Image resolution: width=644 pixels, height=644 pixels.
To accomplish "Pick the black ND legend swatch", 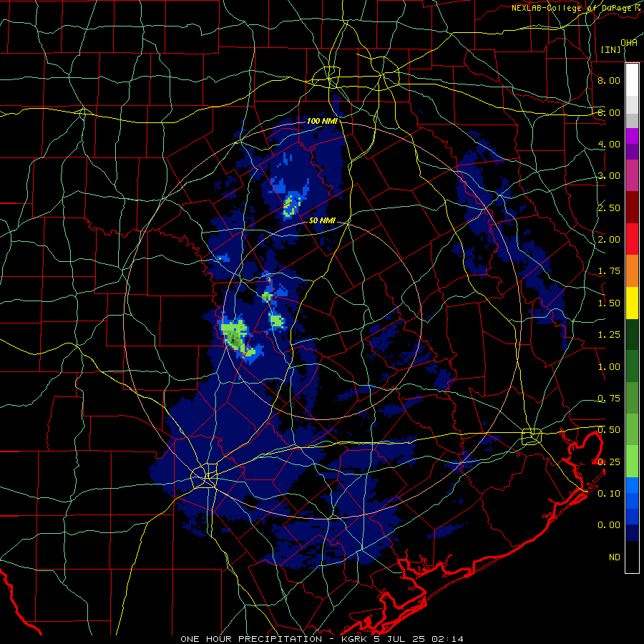I will (x=632, y=557).
